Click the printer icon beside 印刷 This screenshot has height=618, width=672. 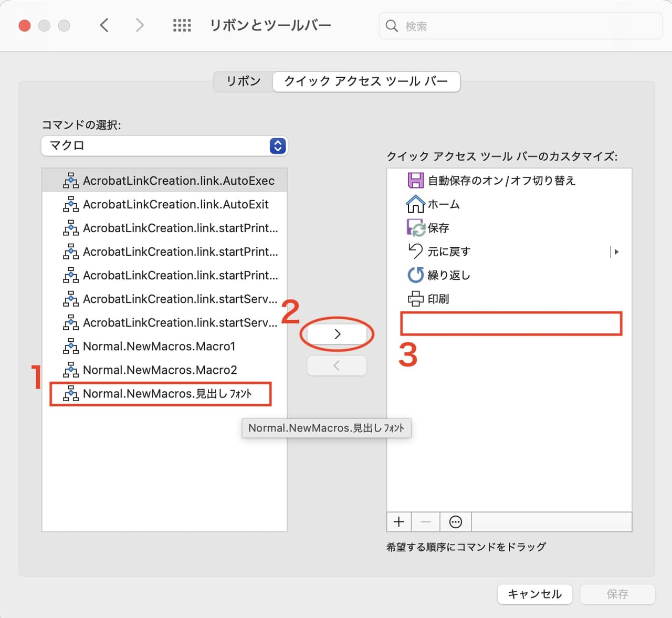[415, 299]
